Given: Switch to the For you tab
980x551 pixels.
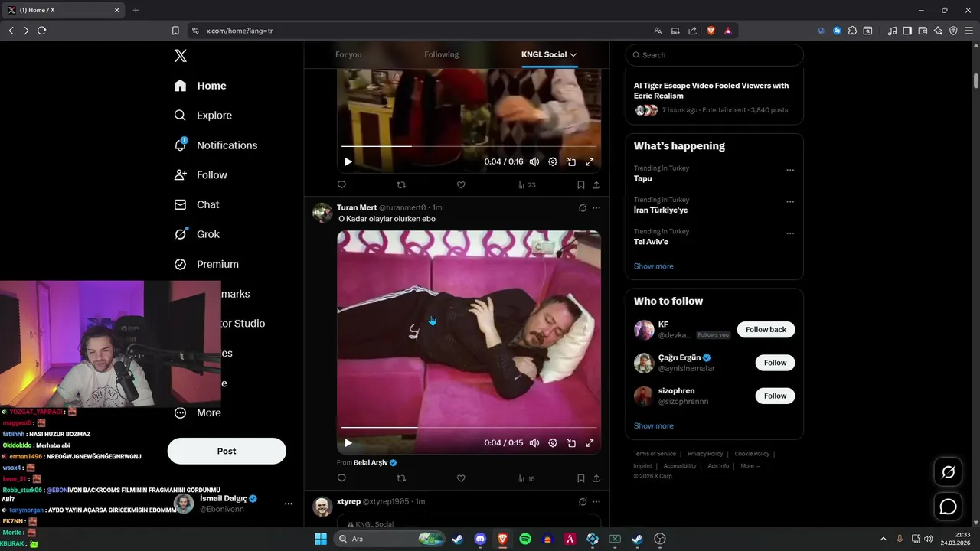Looking at the screenshot, I should pos(348,54).
